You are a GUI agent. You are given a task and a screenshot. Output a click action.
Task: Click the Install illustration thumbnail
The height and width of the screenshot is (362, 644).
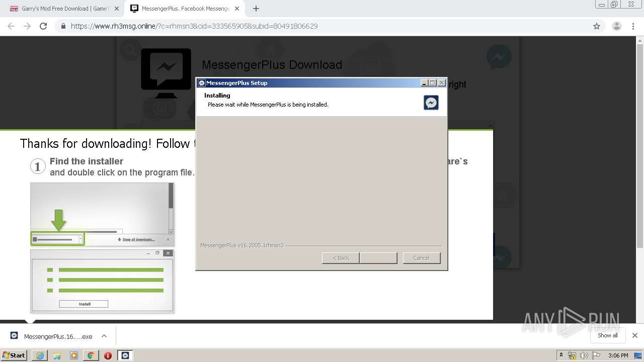(102, 281)
